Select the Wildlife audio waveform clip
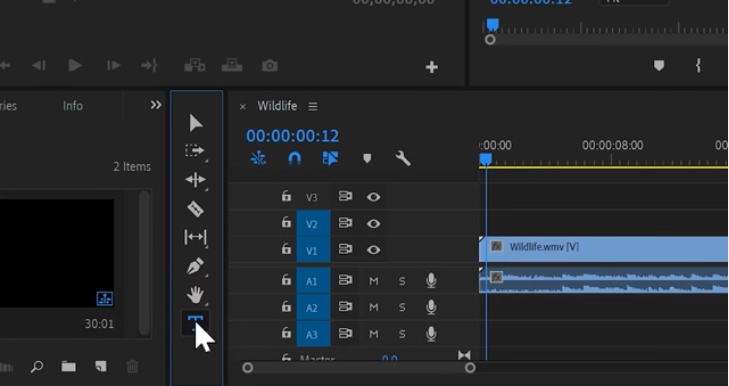 [x=603, y=280]
